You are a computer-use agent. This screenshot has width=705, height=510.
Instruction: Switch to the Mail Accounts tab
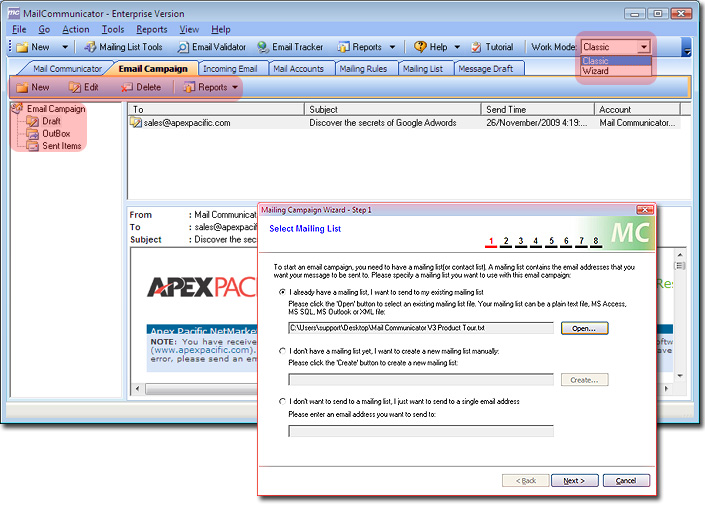(299, 69)
